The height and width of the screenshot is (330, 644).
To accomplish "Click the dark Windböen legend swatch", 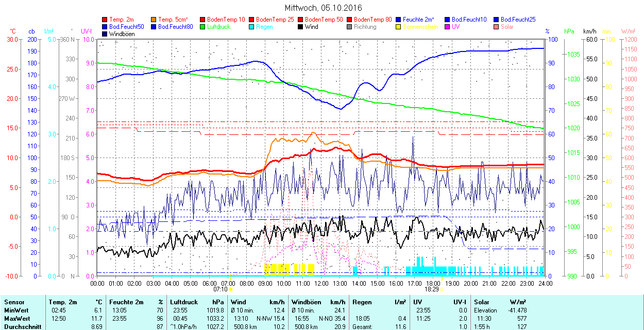I will pos(105,34).
